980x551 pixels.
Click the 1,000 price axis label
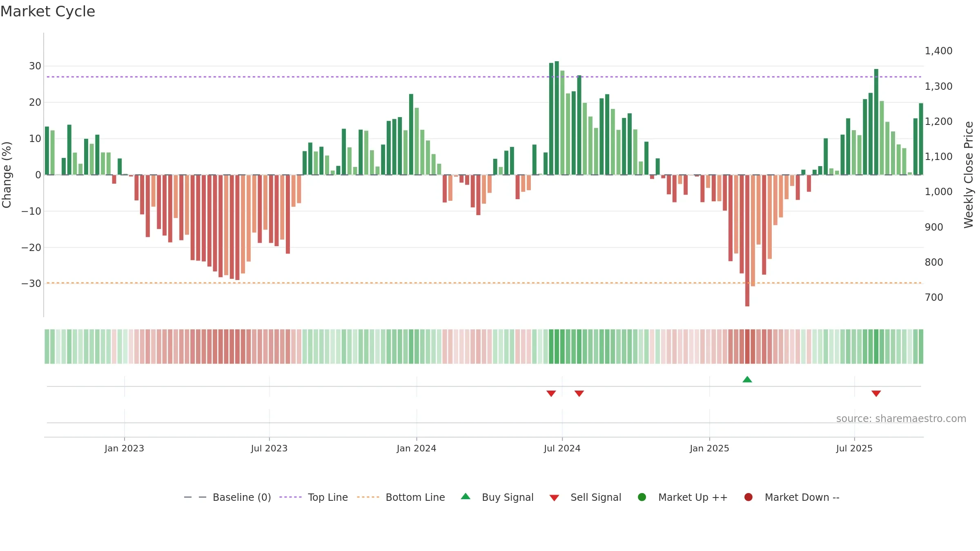tap(938, 192)
